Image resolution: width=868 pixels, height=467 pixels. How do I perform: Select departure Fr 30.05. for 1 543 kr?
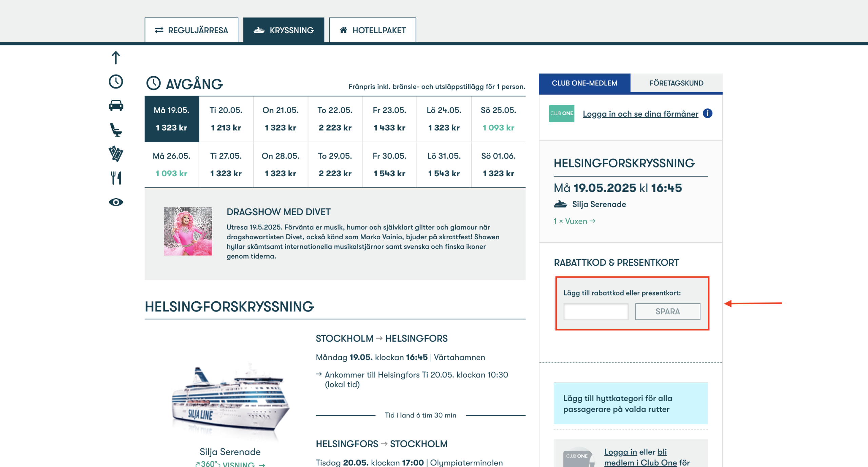pyautogui.click(x=389, y=165)
